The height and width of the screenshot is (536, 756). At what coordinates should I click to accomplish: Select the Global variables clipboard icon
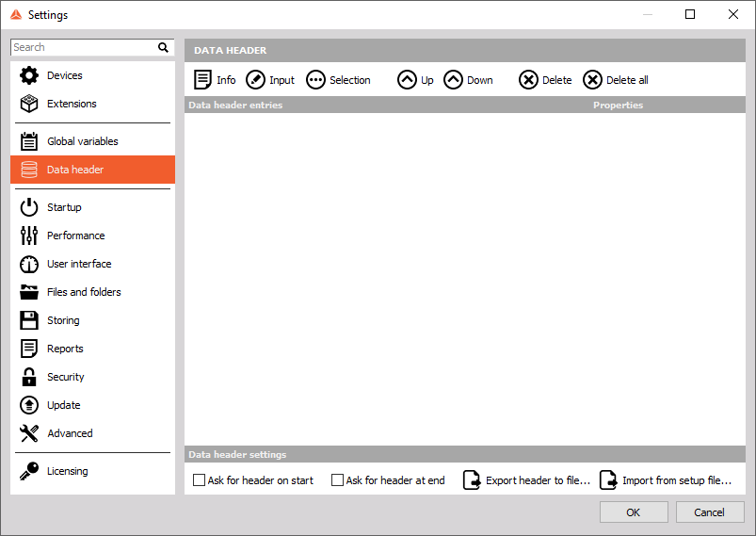(x=29, y=141)
